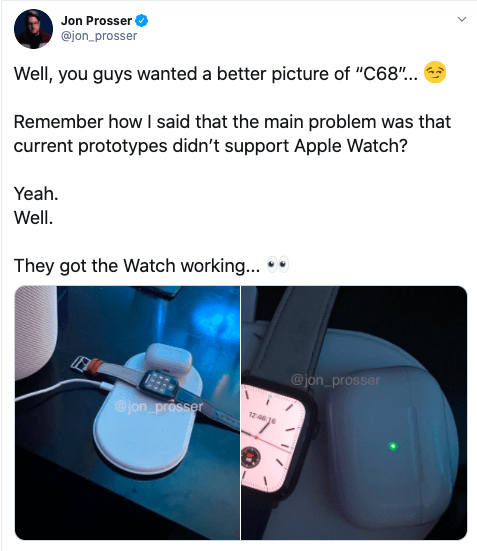This screenshot has height=551, width=477.
Task: Click the blue verified badge
Action: click(141, 21)
